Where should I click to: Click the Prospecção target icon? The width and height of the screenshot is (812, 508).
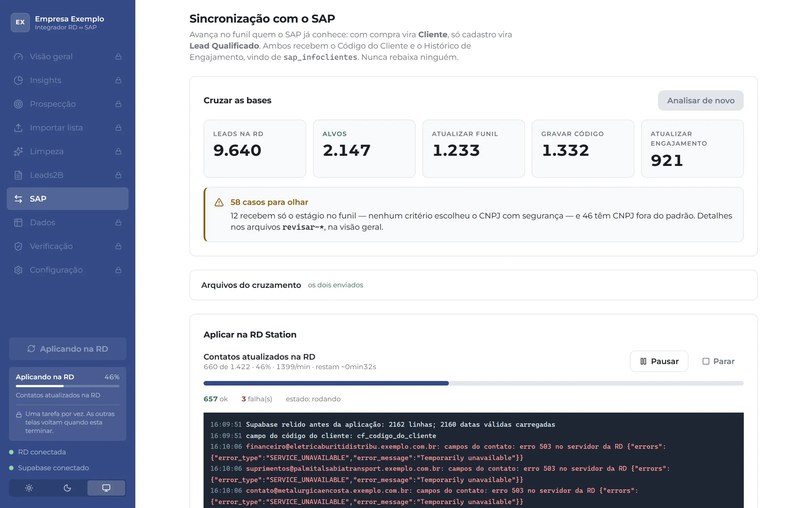(x=18, y=104)
